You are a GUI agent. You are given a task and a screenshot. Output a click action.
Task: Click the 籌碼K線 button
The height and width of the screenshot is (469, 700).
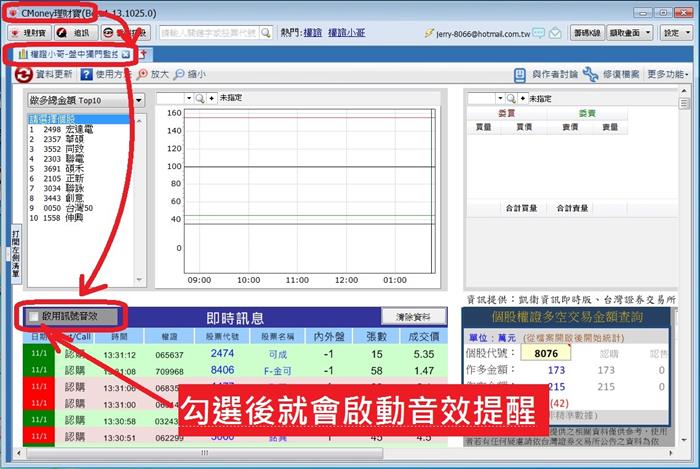tap(587, 33)
